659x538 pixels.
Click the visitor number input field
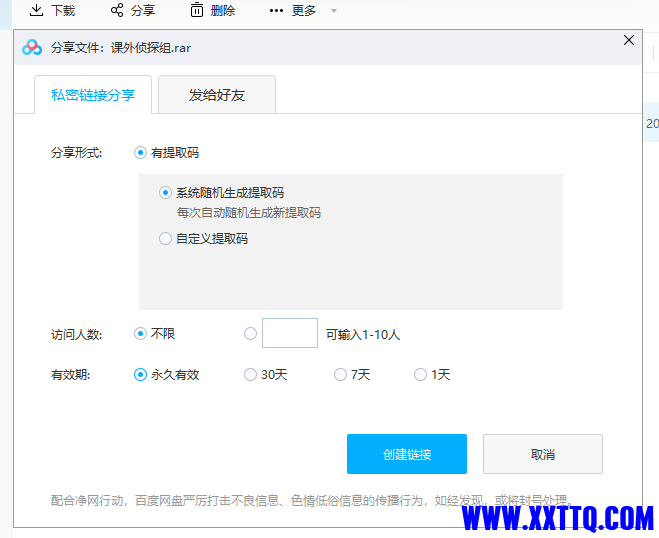290,333
